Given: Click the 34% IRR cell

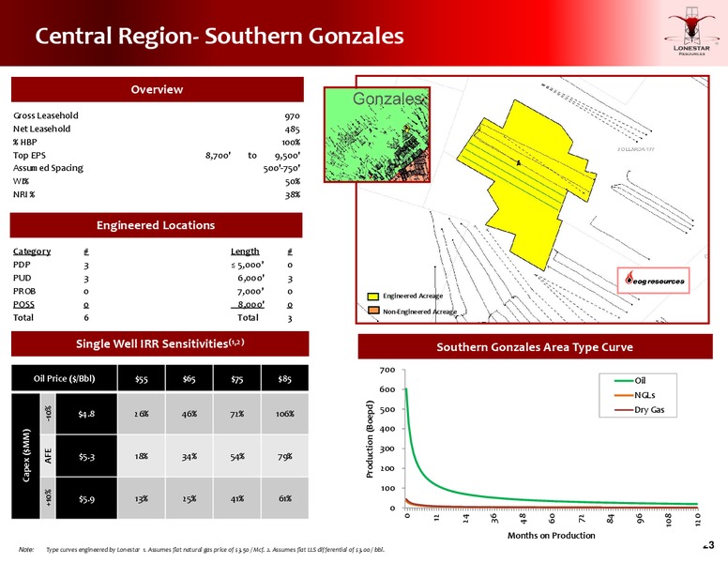Looking at the screenshot, I should pos(189,456).
